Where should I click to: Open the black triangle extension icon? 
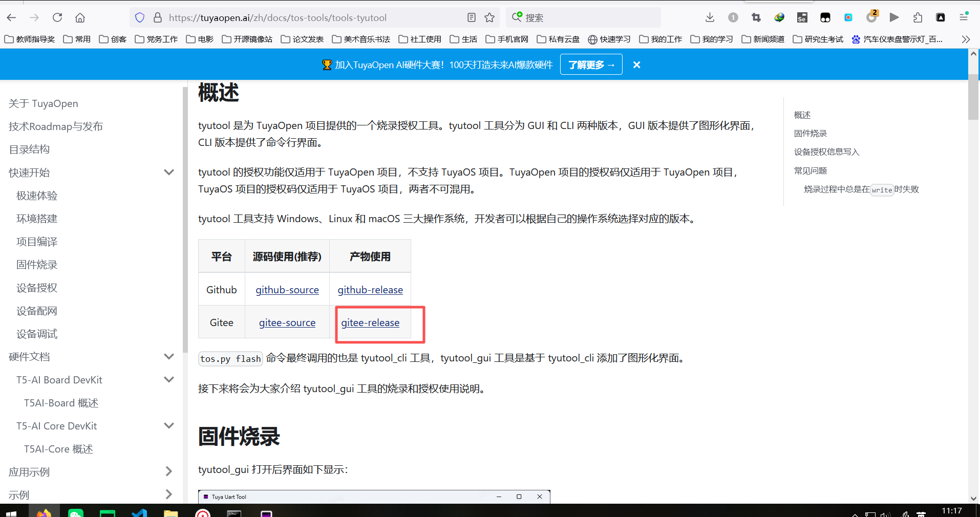(941, 17)
